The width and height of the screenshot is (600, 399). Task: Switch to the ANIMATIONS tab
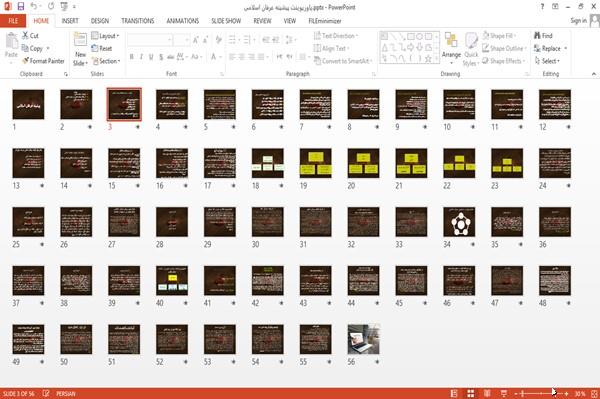(x=183, y=21)
